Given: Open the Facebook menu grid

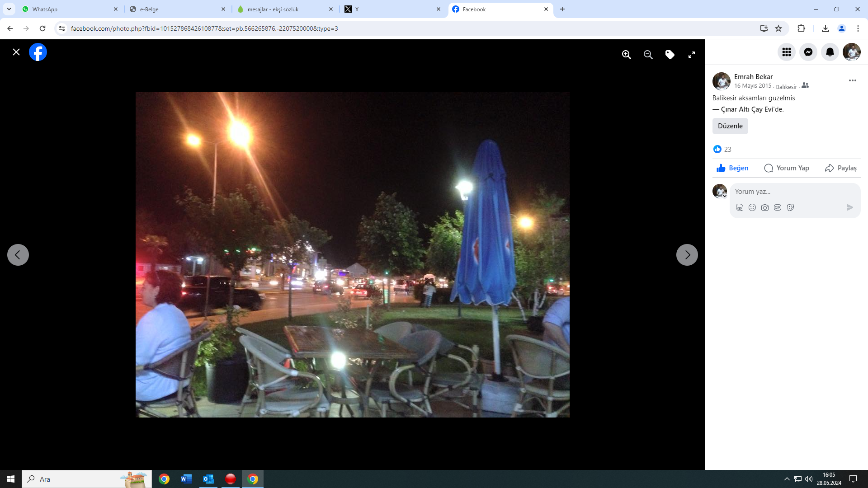Looking at the screenshot, I should click(x=786, y=52).
